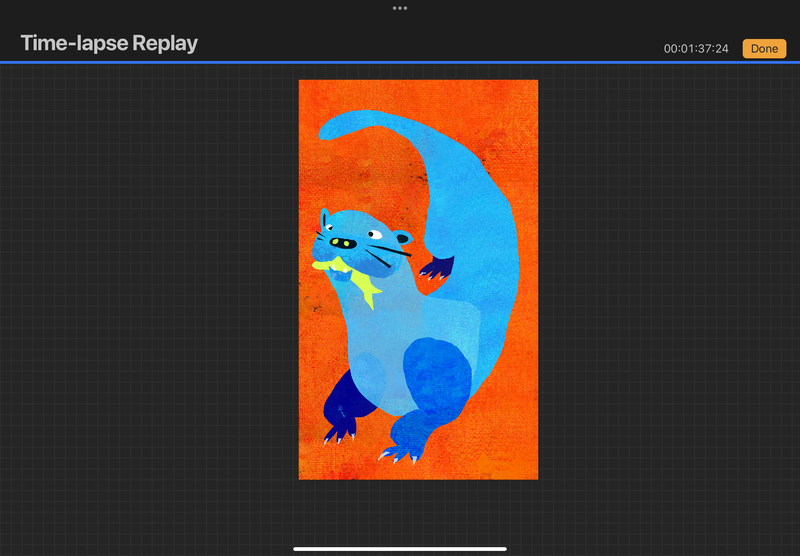Click the empty dark grid area left of canvas
This screenshot has height=556, width=800.
150,300
